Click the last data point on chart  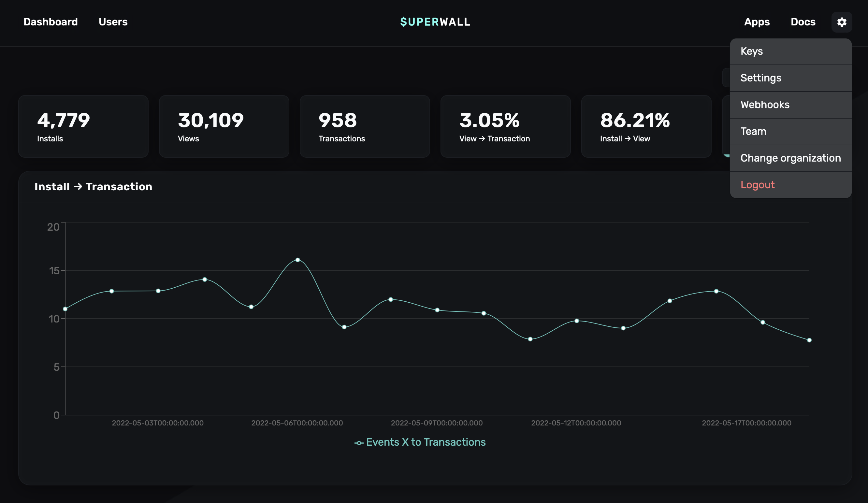(x=809, y=340)
